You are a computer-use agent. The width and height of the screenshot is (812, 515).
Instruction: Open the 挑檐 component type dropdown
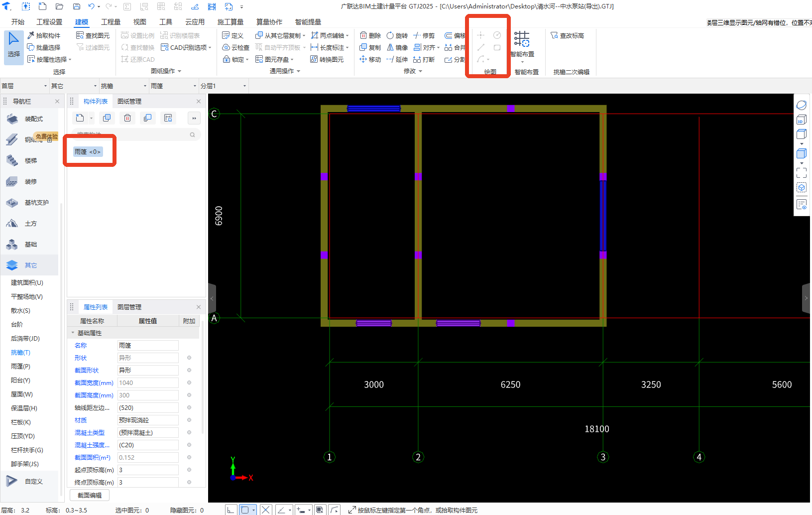(x=124, y=86)
